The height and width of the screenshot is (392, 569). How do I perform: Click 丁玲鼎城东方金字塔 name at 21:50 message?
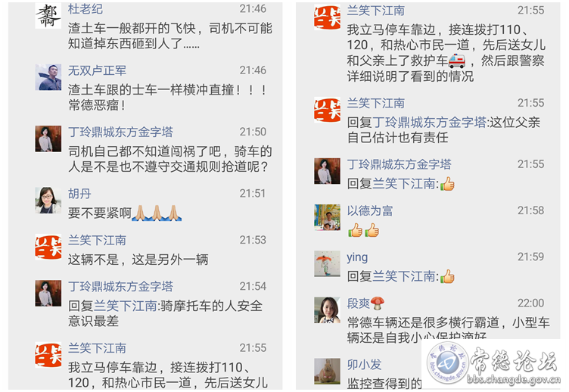[x=120, y=132]
